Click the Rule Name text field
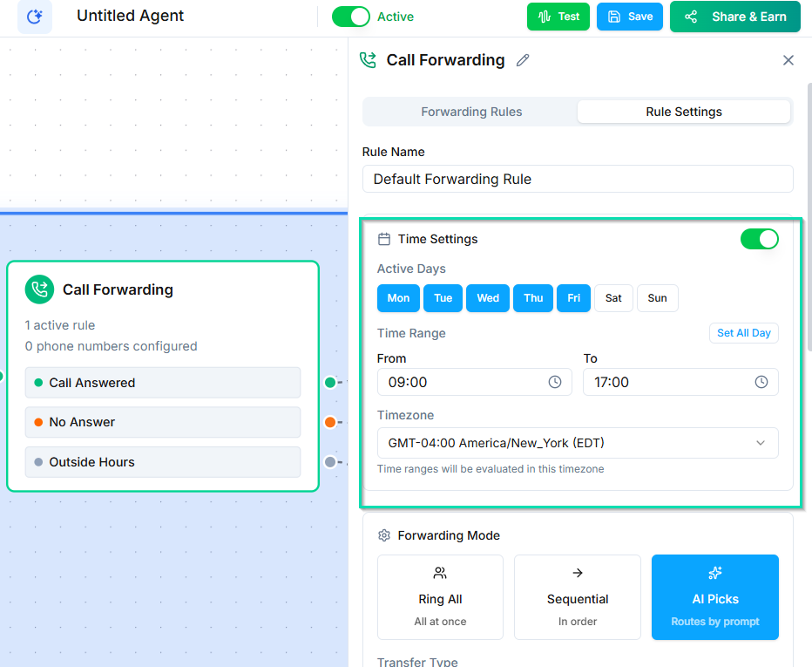Image resolution: width=812 pixels, height=667 pixels. pyautogui.click(x=577, y=179)
